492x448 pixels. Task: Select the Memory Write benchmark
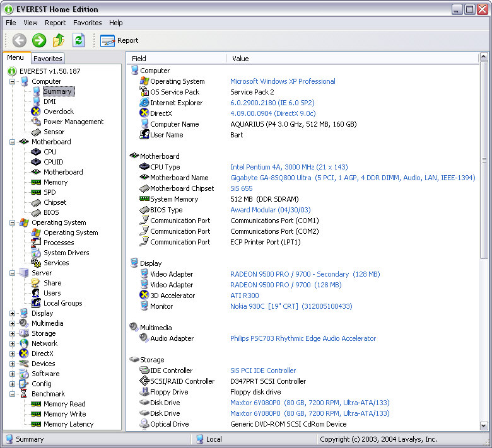point(64,414)
